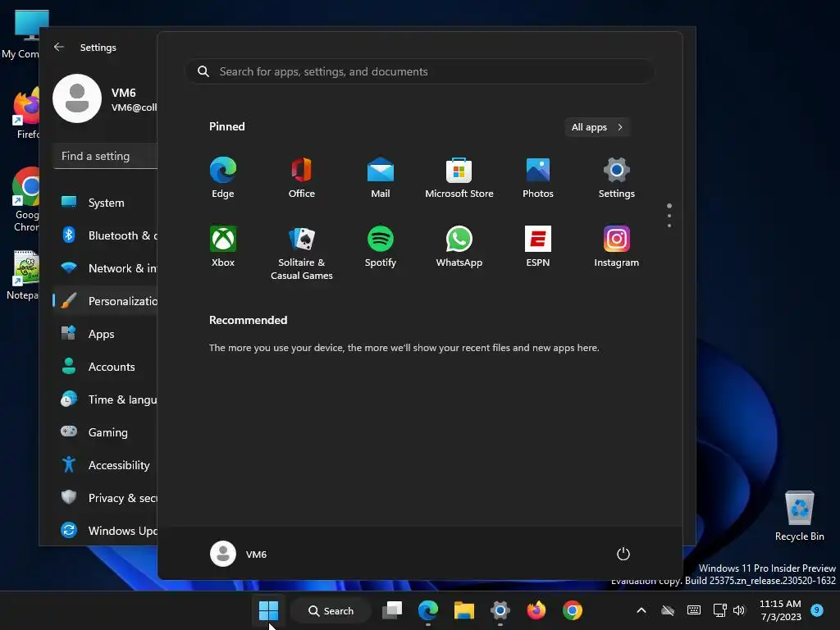Viewport: 840px width, 630px height.
Task: Open the taskbar Search box
Action: [x=331, y=610]
